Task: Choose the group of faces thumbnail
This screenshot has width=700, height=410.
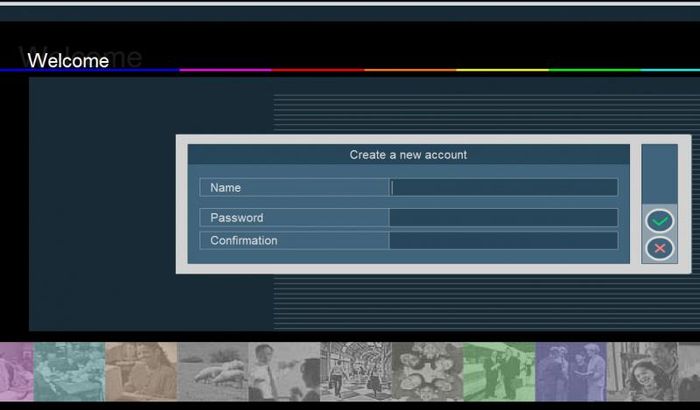Action: 427,372
